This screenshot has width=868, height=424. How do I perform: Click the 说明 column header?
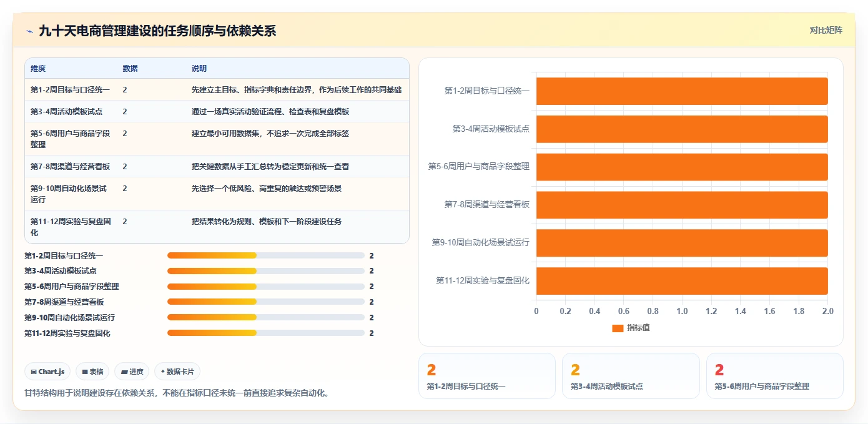coord(199,69)
